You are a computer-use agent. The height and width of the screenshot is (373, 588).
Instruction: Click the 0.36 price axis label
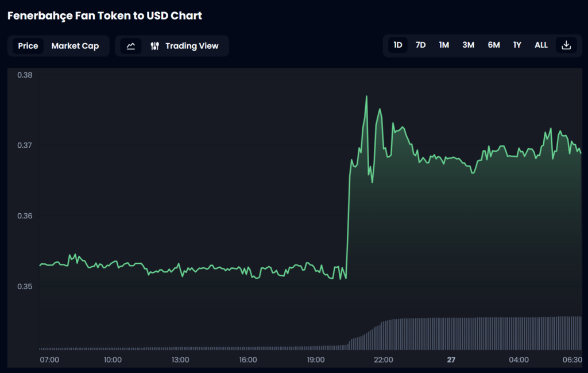pos(25,216)
